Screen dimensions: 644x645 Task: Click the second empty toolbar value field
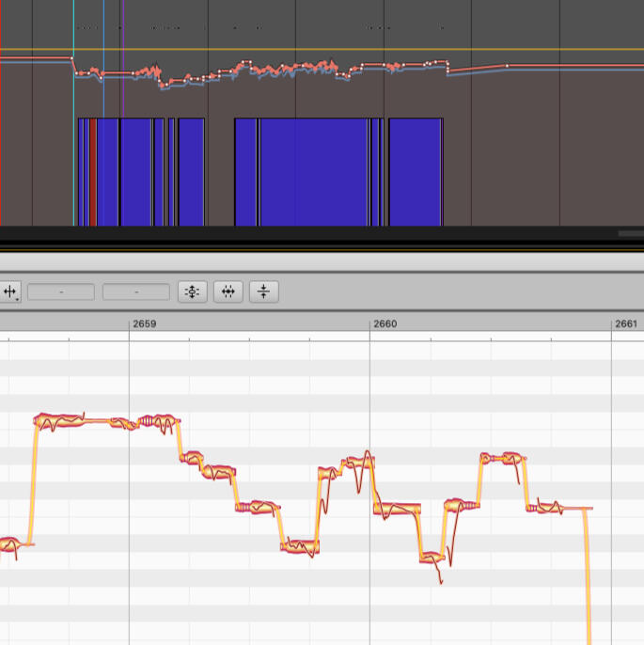pyautogui.click(x=136, y=291)
